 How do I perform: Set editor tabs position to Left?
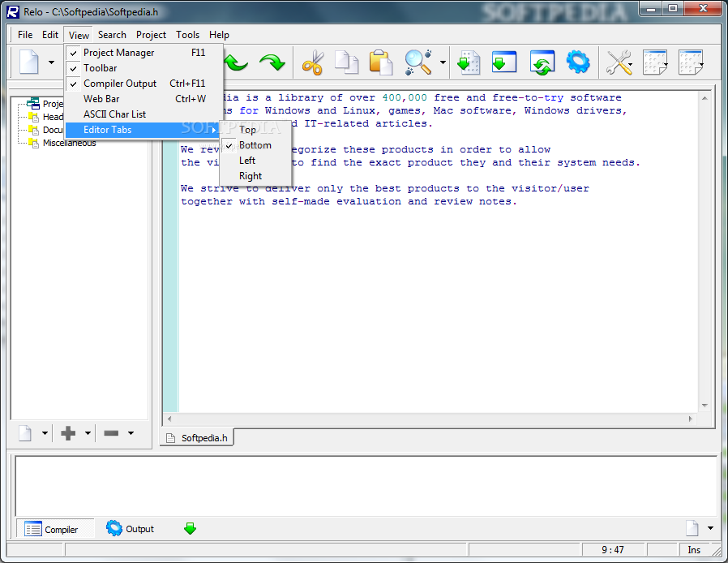coord(256,161)
